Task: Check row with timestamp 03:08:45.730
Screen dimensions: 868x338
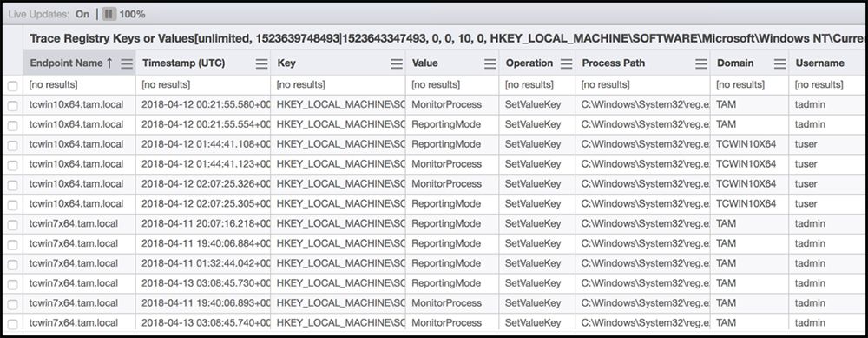Action: [12, 285]
